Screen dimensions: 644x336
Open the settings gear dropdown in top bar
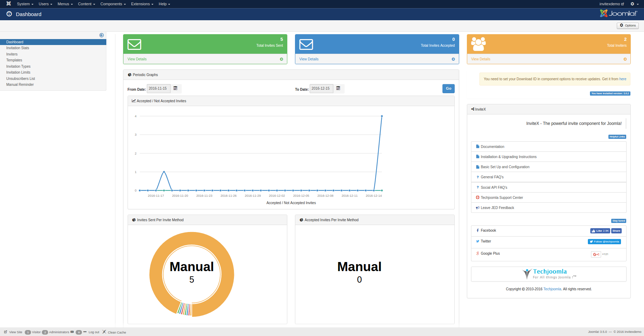tap(634, 4)
